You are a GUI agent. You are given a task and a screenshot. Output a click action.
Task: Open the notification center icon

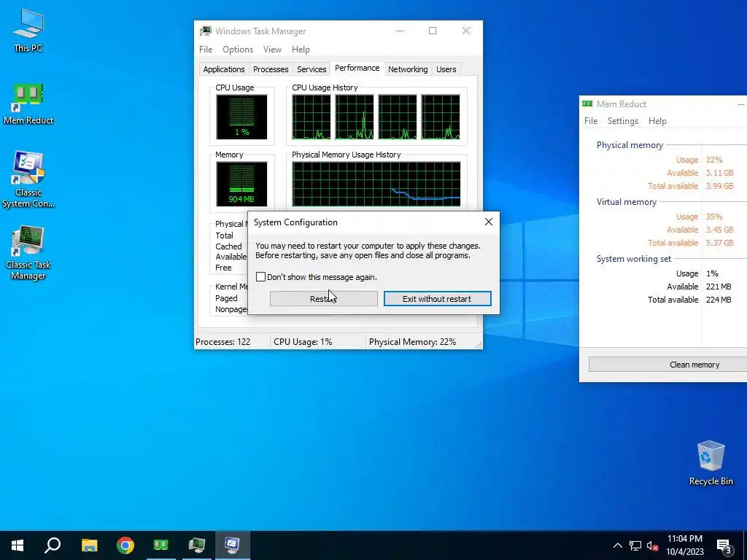tap(724, 546)
